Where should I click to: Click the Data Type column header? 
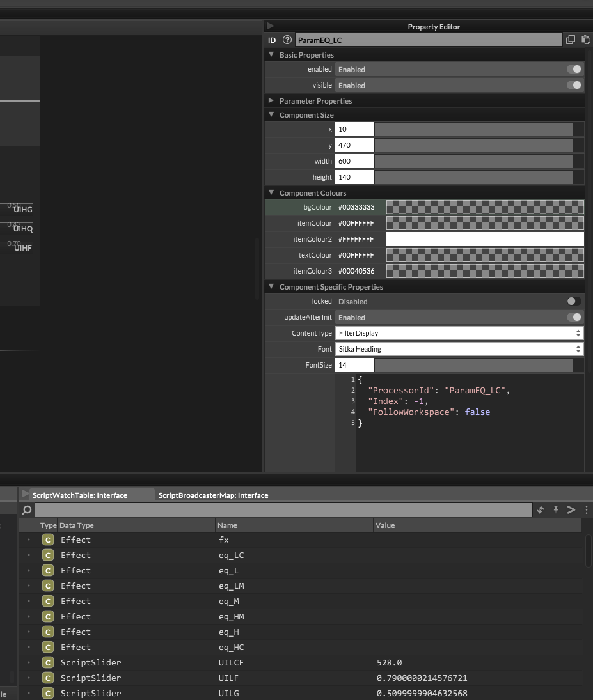point(77,525)
